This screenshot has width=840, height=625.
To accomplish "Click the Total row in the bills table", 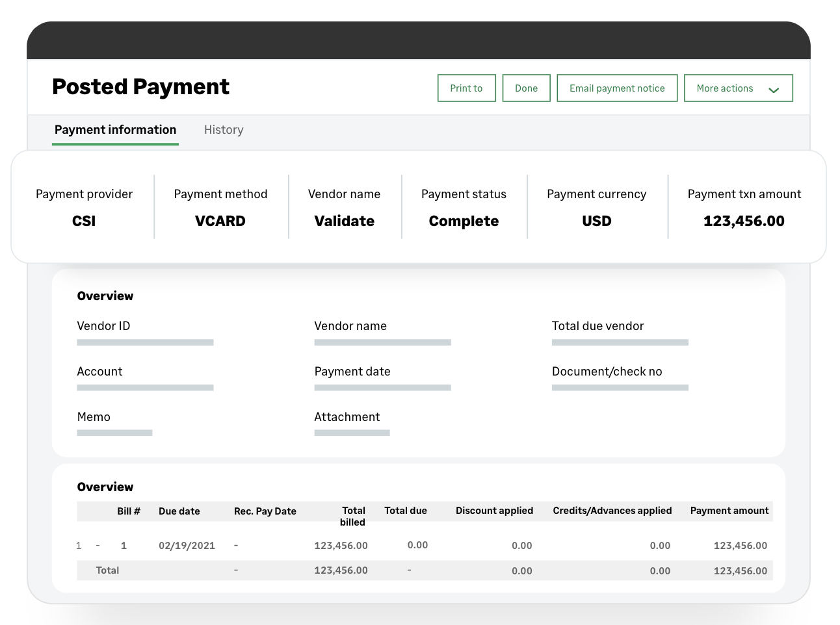I will pyautogui.click(x=423, y=570).
